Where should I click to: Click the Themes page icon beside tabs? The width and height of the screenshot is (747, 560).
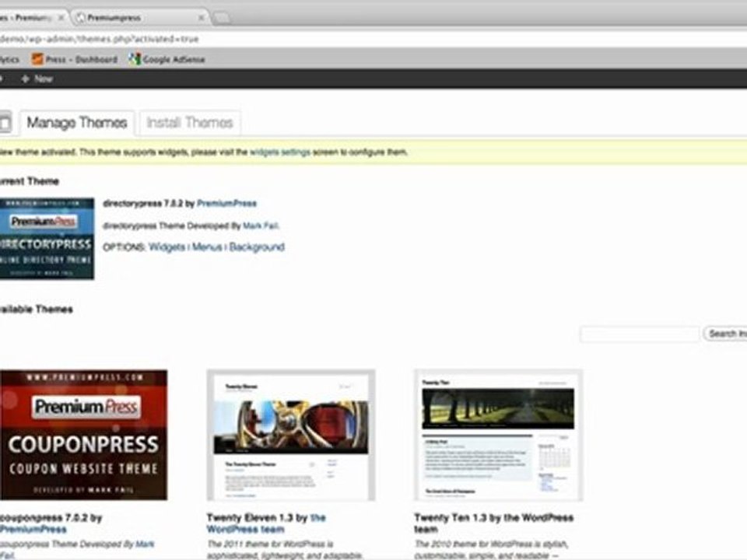pyautogui.click(x=5, y=124)
